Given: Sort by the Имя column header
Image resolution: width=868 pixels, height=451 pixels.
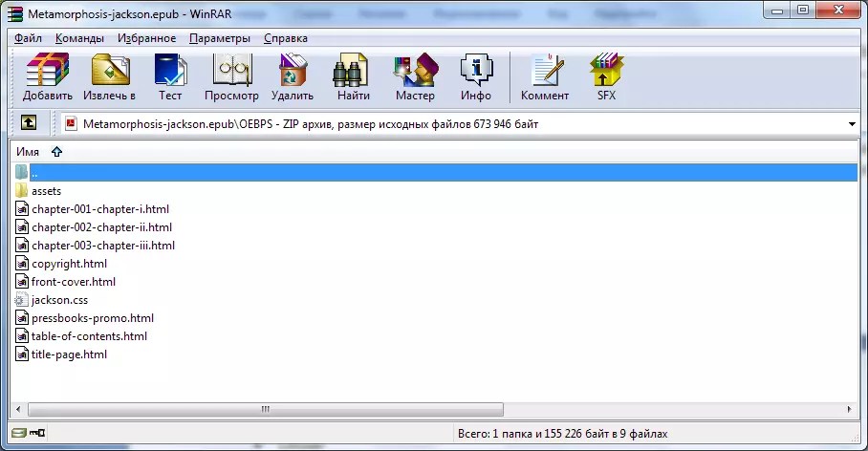Looking at the screenshot, I should tap(28, 152).
